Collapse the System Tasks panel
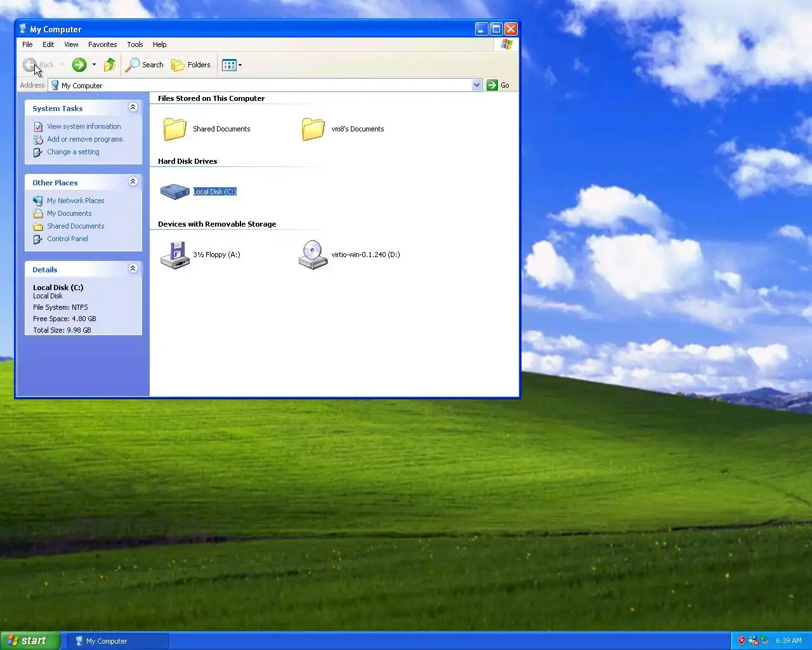 coord(133,107)
